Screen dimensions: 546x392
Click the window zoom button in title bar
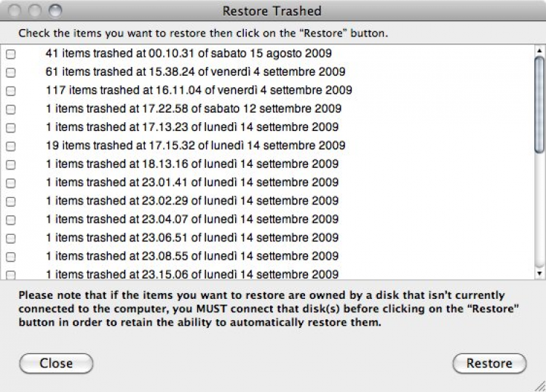tap(55, 11)
